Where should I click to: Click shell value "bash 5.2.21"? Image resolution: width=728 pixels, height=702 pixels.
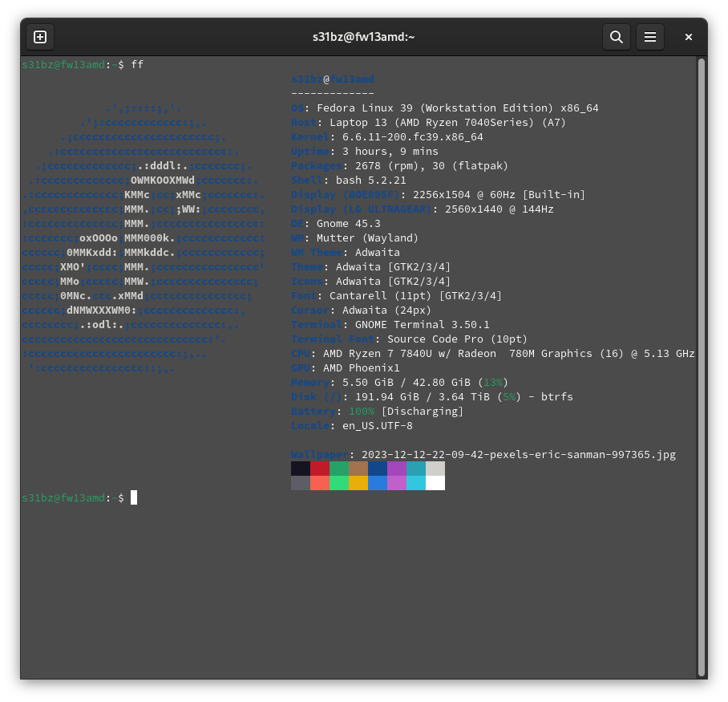click(371, 181)
